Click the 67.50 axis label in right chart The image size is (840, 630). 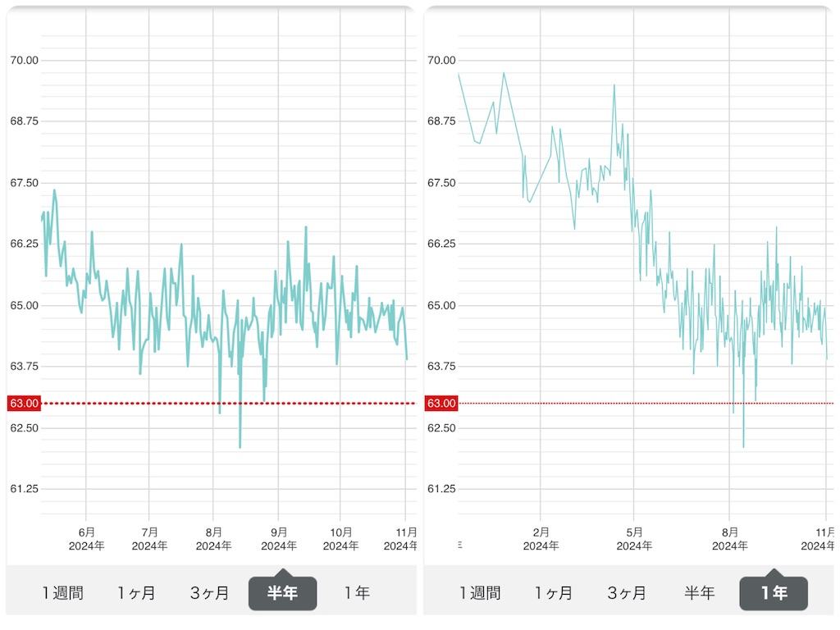[441, 183]
